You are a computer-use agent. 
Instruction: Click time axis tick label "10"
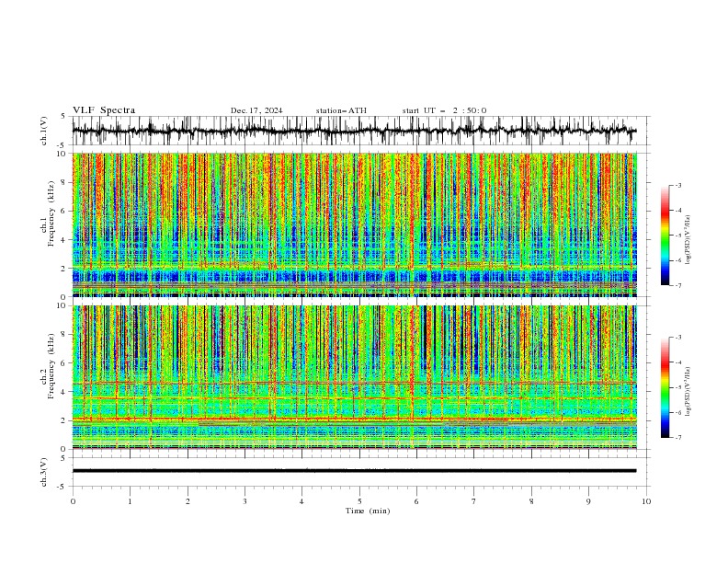[x=646, y=501]
